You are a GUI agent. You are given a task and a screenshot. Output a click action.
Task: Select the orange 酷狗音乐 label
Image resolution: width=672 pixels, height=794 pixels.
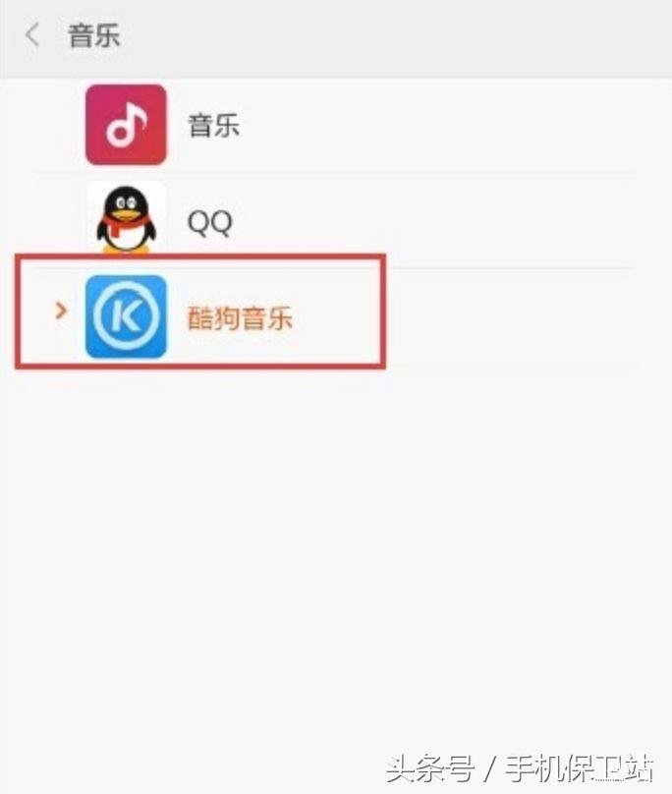240,317
